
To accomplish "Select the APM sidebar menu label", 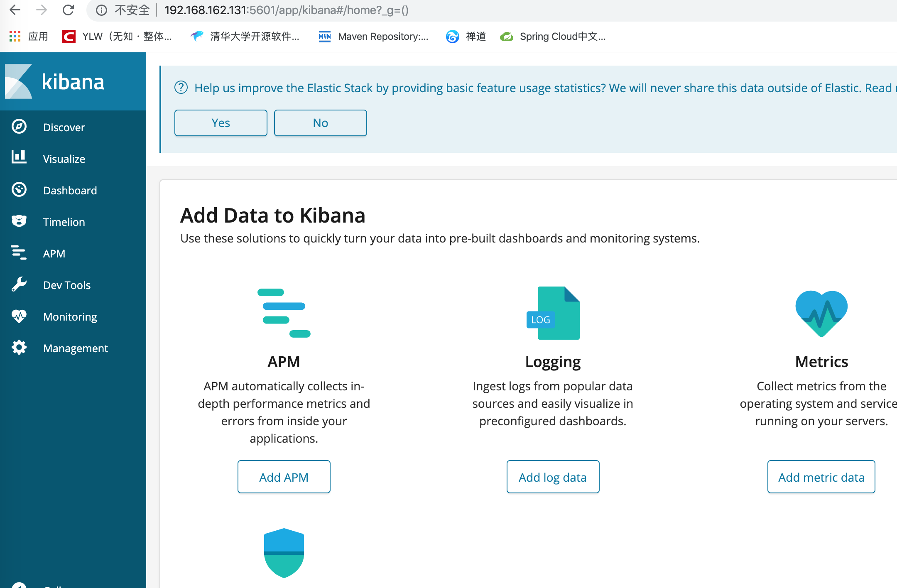I will (54, 253).
